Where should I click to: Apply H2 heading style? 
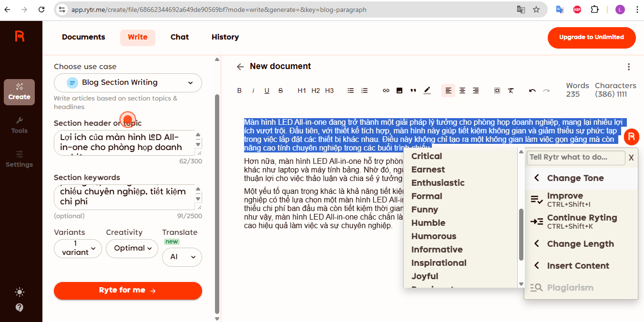[316, 91]
